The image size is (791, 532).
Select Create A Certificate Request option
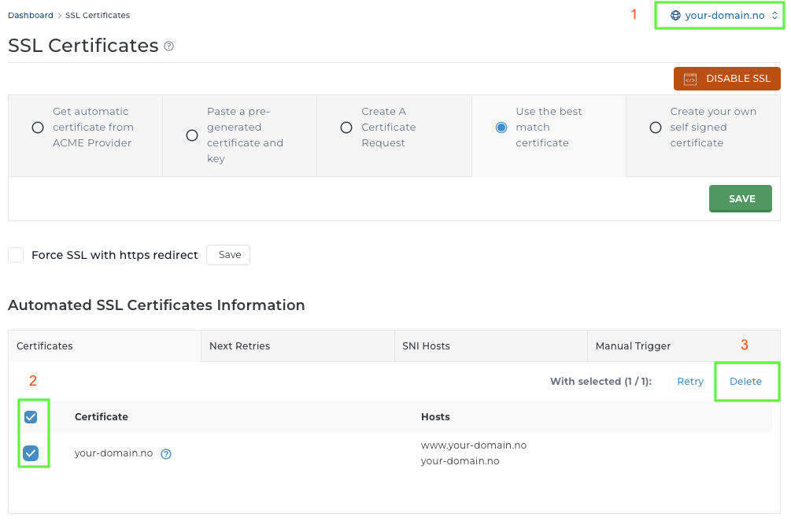pos(346,127)
